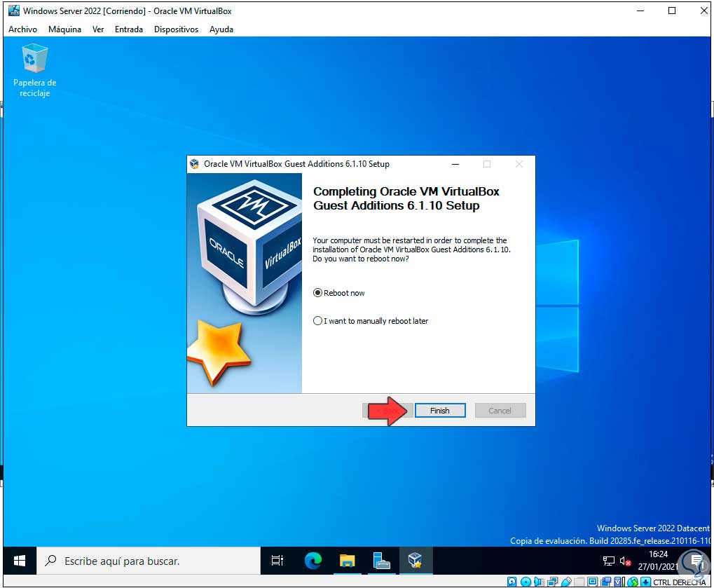This screenshot has height=588, width=714.
Task: Click the VirtualBox icon in setup title bar
Action: pyautogui.click(x=194, y=164)
